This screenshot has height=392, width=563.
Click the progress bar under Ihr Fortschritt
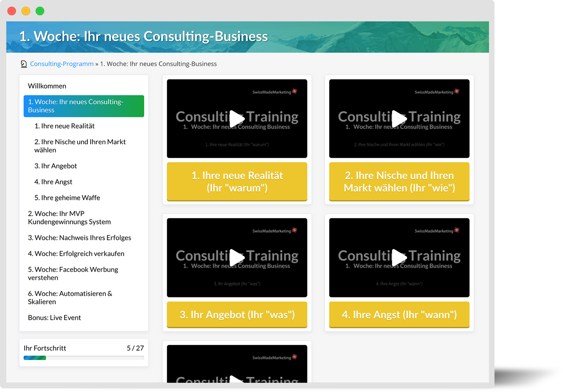coord(84,357)
